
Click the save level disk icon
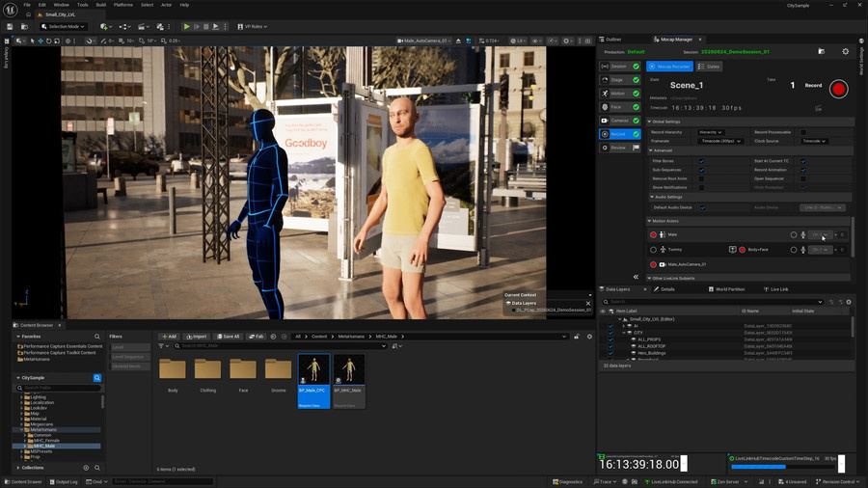click(10, 27)
